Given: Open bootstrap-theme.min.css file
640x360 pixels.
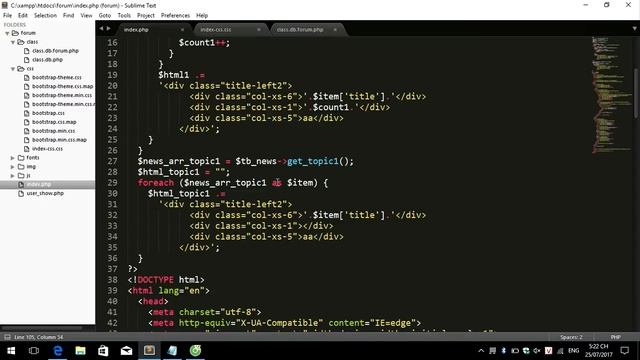Looking at the screenshot, I should click(x=62, y=96).
